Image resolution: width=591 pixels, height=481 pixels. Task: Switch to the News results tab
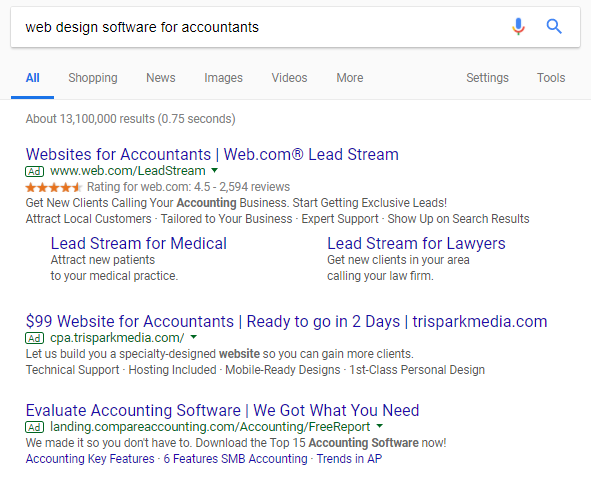pyautogui.click(x=161, y=78)
